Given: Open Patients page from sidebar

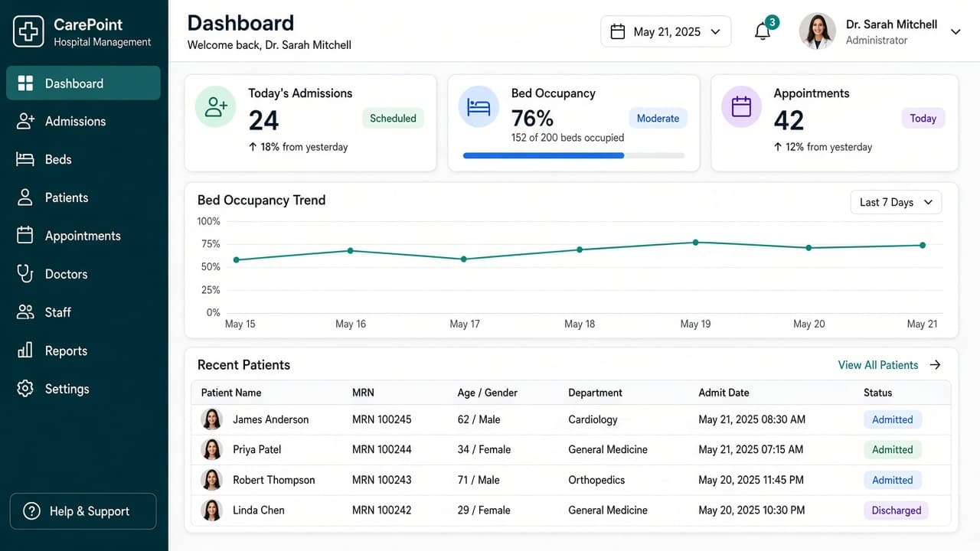Looking at the screenshot, I should pos(83,197).
